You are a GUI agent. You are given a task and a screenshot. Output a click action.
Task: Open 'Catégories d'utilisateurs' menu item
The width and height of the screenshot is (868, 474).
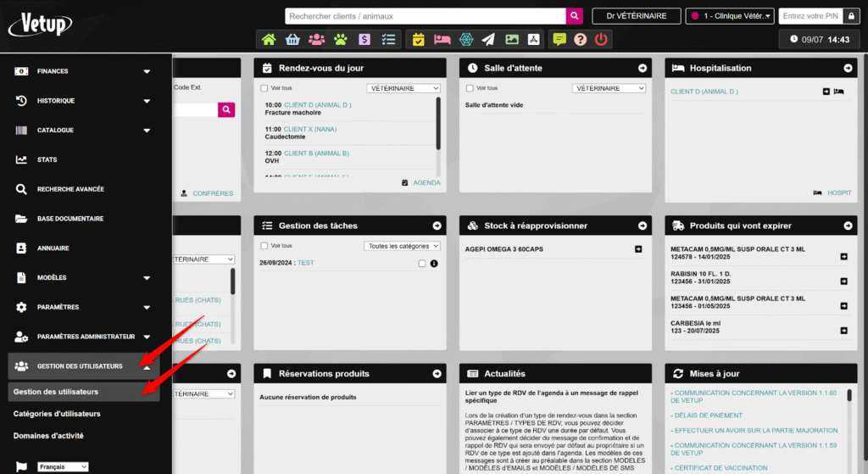tap(57, 414)
